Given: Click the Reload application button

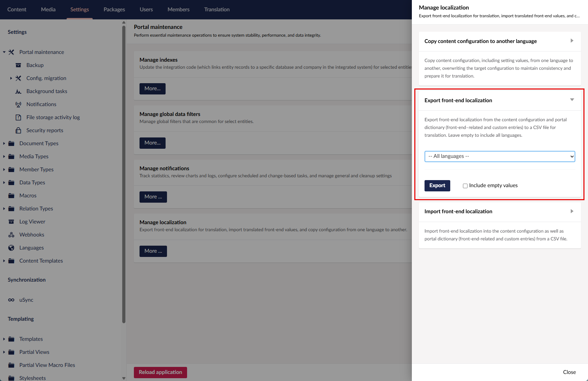Looking at the screenshot, I should [x=160, y=372].
